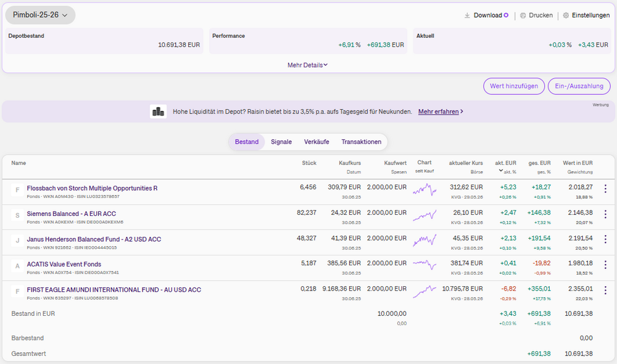Image resolution: width=617 pixels, height=364 pixels.
Task: Open three-dot menu for Siemens Balanced row
Action: click(605, 214)
